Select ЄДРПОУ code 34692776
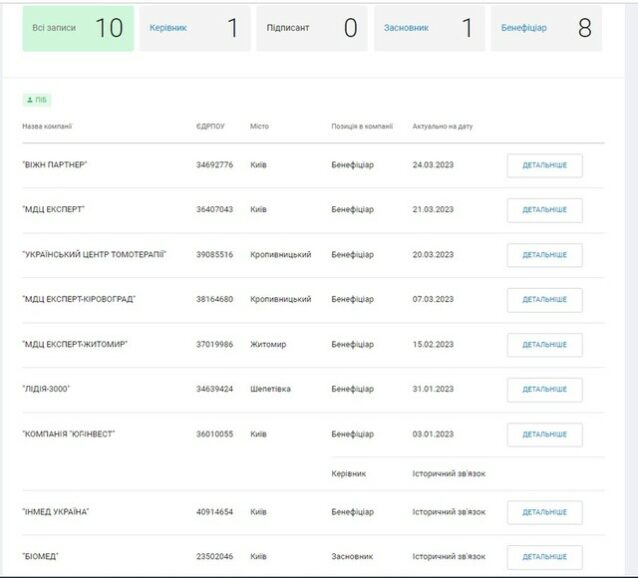This screenshot has width=638, height=578. click(214, 165)
